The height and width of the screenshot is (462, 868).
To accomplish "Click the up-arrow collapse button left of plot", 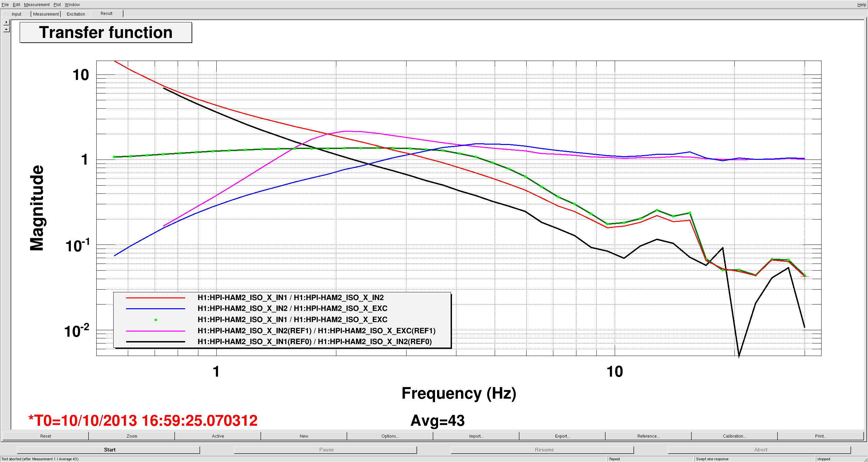I will pos(6,29).
